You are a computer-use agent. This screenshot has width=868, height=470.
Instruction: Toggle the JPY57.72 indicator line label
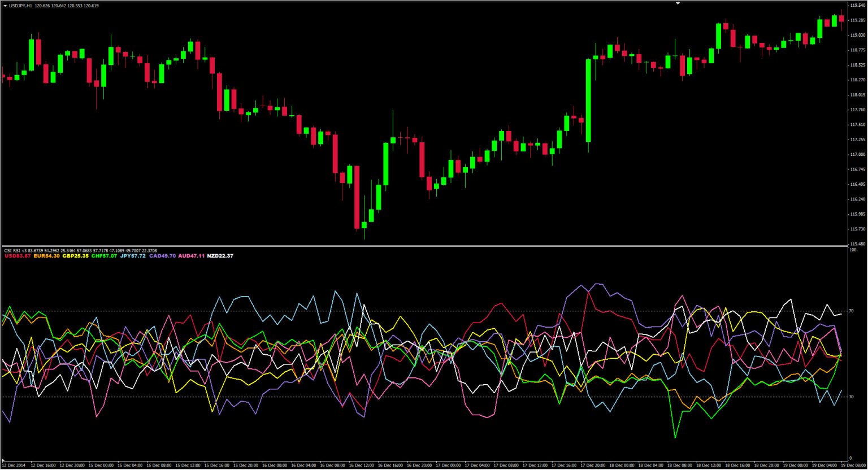coord(133,255)
